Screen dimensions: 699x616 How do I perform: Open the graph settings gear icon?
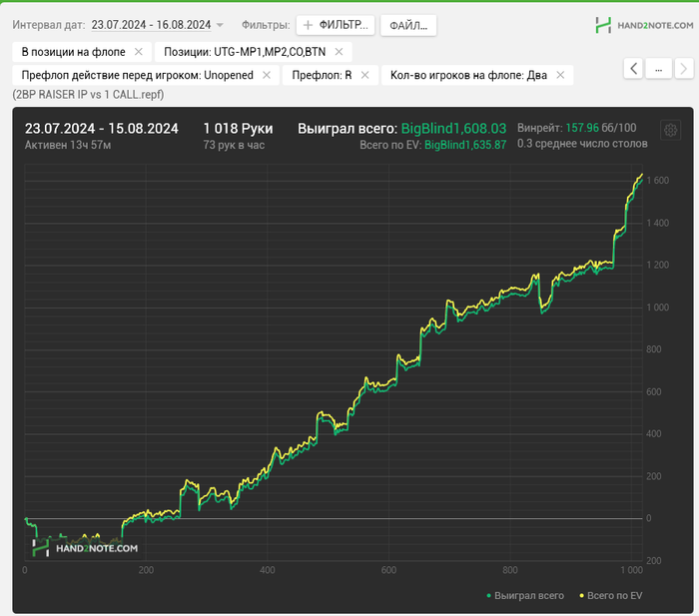point(670,131)
